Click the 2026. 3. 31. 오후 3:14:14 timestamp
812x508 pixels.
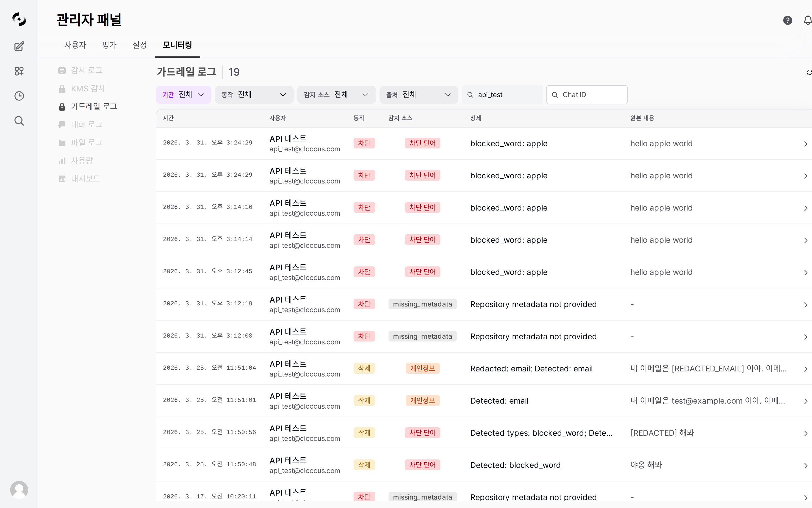pyautogui.click(x=208, y=239)
